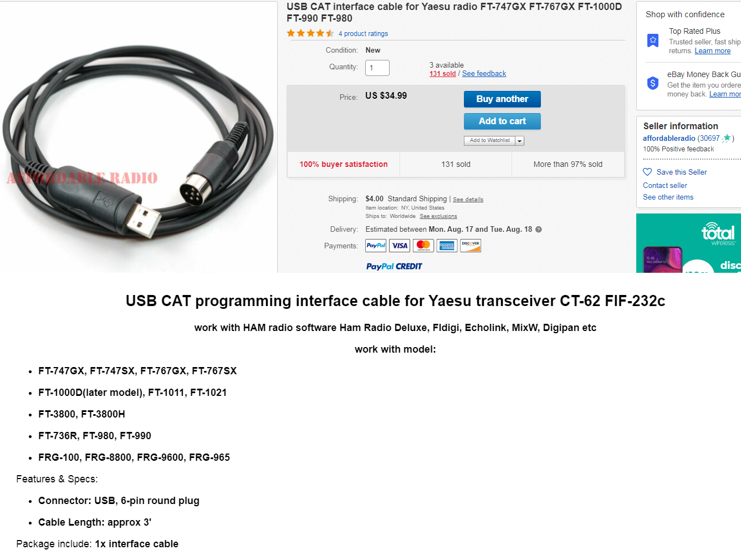Open the Add to Watchlist dropdown arrow
The image size is (741, 560).
(x=519, y=141)
